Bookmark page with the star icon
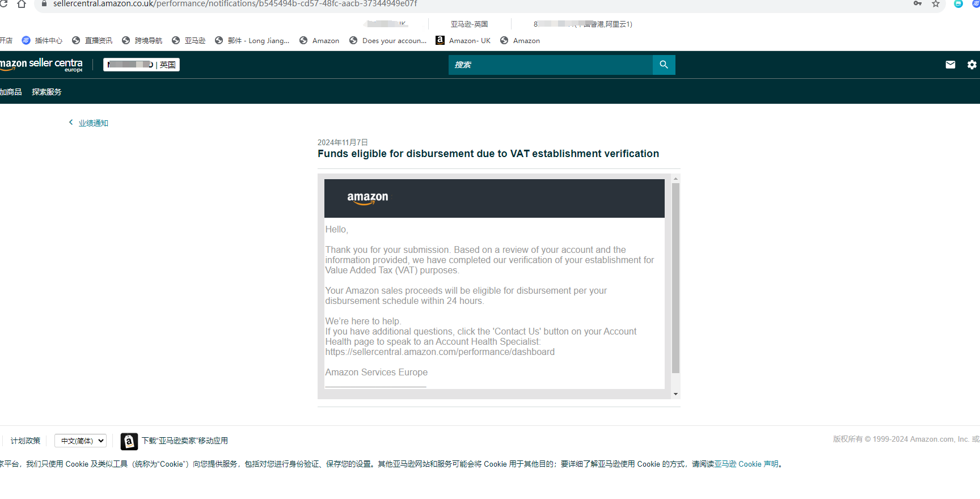Screen dimensions: 980x499 pyautogui.click(x=936, y=4)
